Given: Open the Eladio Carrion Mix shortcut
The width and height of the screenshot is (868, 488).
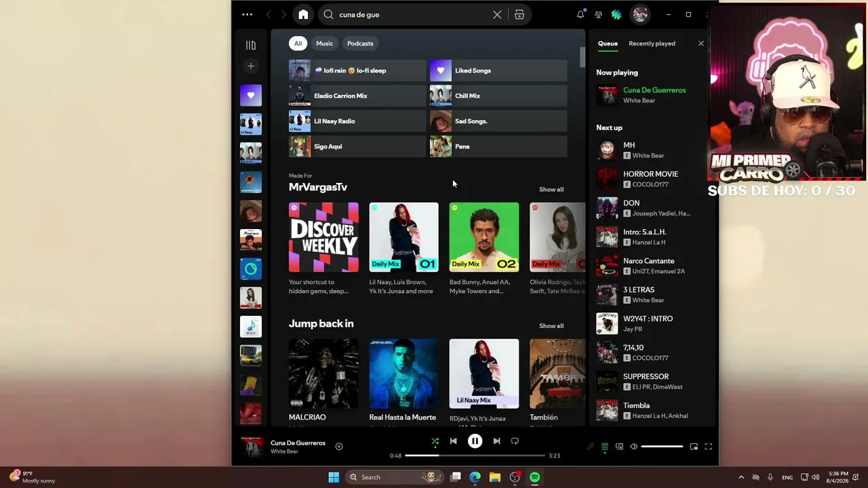Looking at the screenshot, I should click(x=357, y=96).
